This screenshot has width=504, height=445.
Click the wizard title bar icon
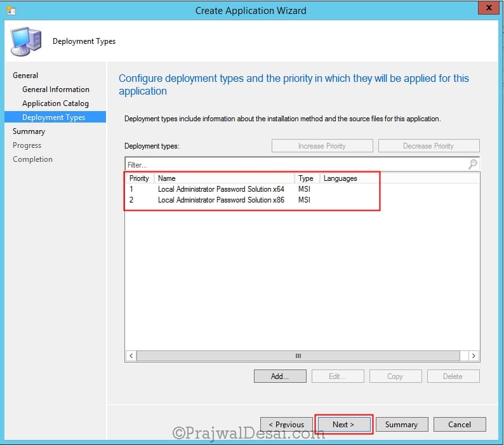(x=11, y=10)
